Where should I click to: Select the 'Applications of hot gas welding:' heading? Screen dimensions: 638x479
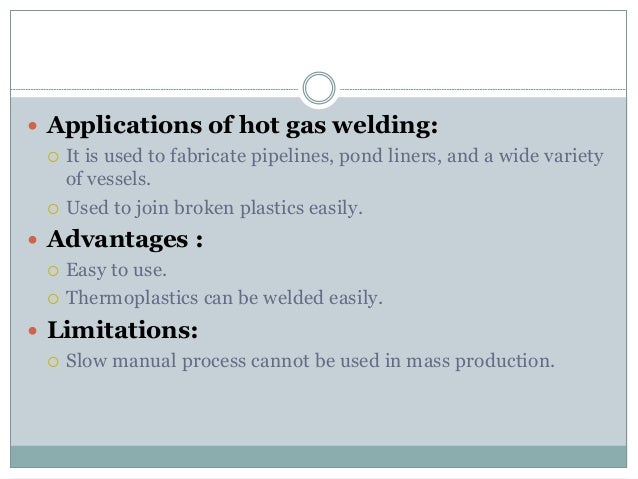coord(243,125)
